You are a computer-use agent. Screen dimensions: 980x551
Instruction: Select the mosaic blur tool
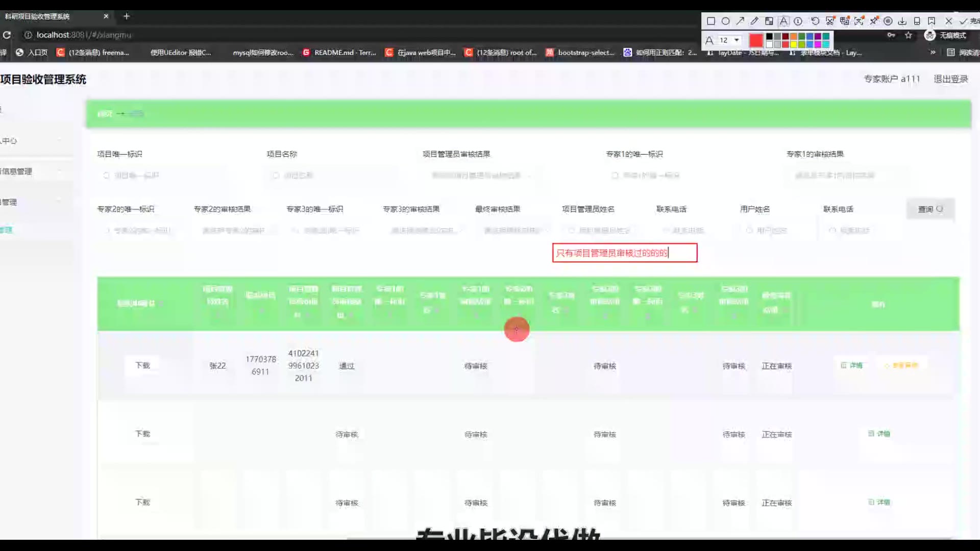769,21
